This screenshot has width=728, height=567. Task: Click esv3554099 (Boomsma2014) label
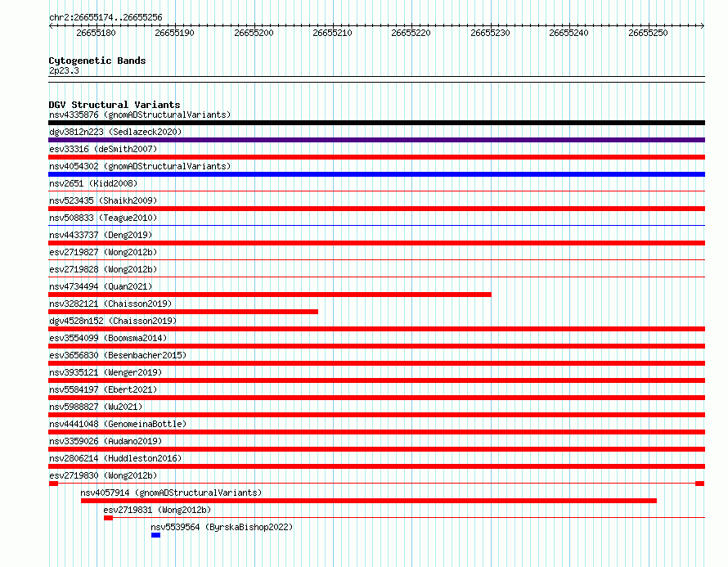(108, 338)
